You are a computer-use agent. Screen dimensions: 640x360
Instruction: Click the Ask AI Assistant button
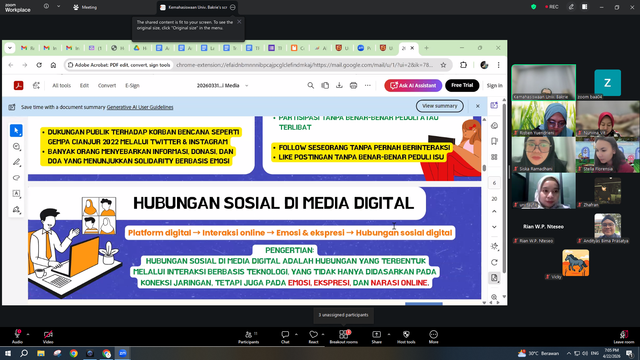[413, 85]
